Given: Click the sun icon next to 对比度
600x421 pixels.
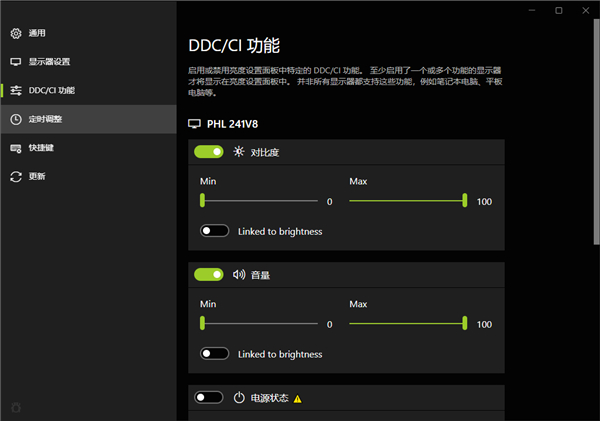Looking at the screenshot, I should click(239, 152).
